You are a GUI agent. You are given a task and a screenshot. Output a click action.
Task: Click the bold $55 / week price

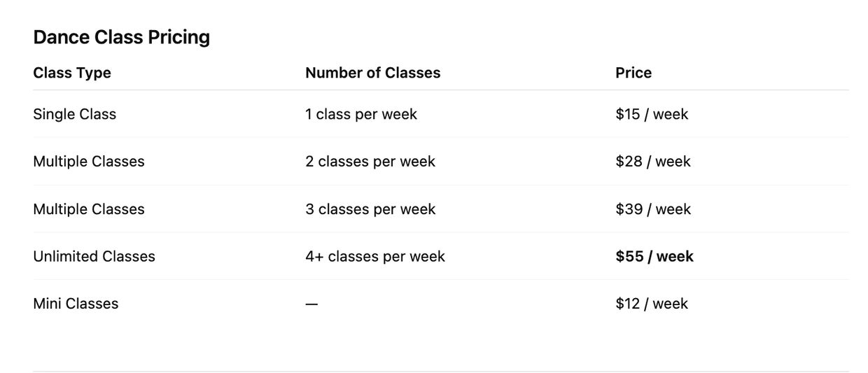(654, 256)
